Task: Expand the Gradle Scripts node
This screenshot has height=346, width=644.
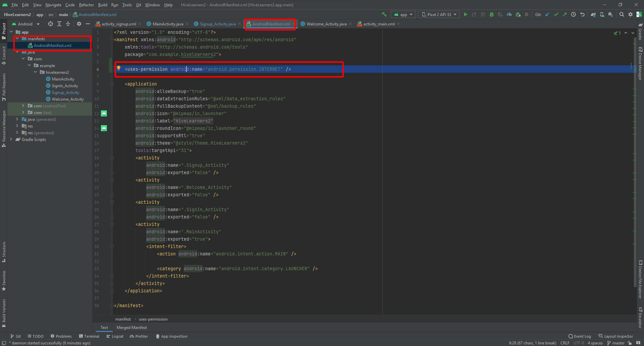Action: [x=12, y=140]
